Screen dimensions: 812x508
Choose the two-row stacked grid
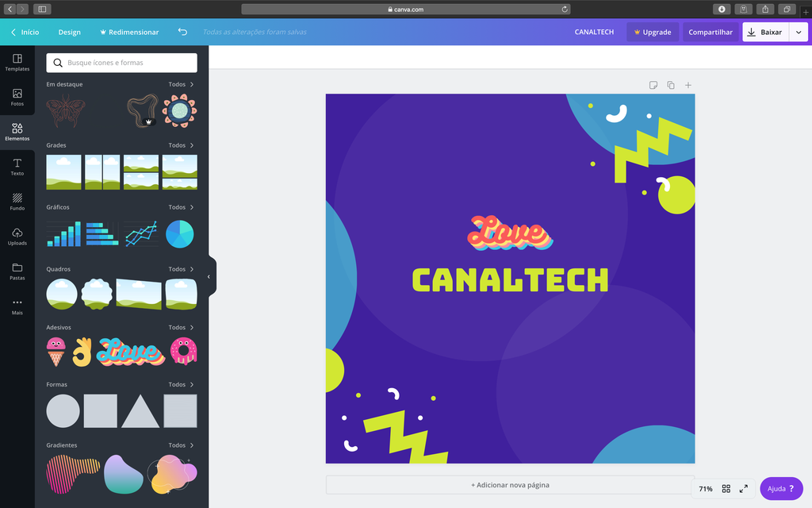coord(141,172)
